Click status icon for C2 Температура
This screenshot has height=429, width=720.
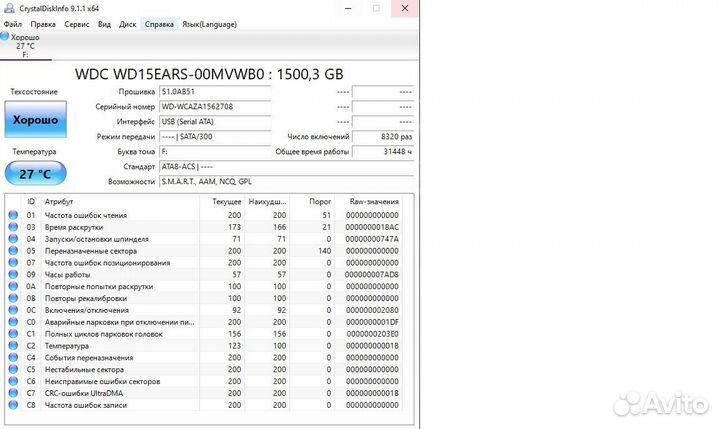coord(13,346)
